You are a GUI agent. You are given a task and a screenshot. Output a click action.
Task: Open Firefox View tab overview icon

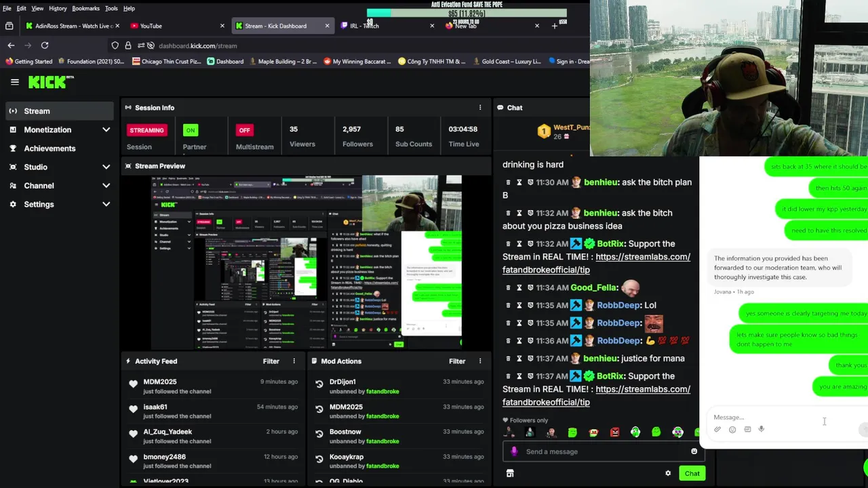point(9,26)
